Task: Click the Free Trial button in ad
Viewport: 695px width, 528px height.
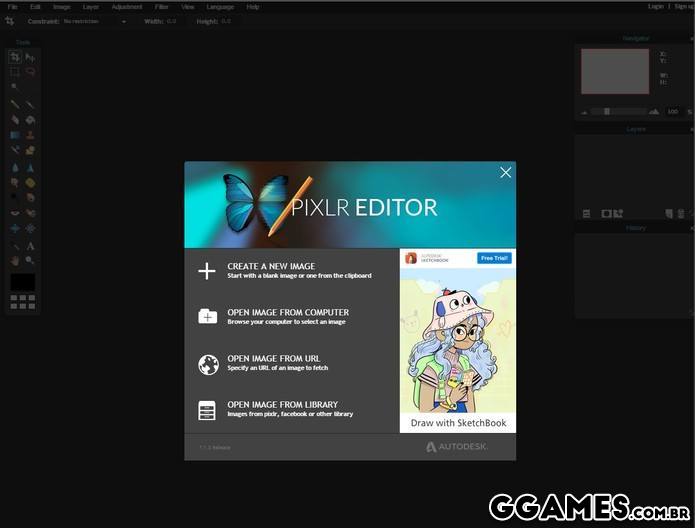Action: tap(494, 258)
